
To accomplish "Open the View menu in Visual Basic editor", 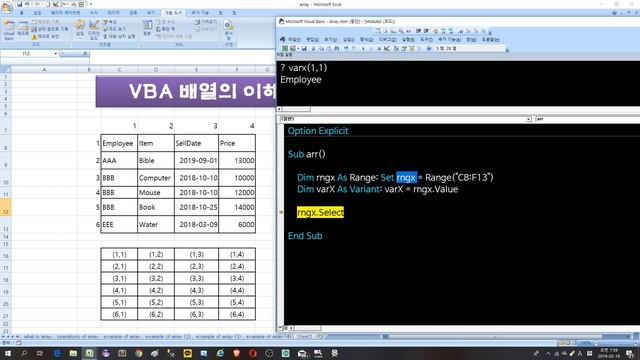I will click(x=331, y=40).
